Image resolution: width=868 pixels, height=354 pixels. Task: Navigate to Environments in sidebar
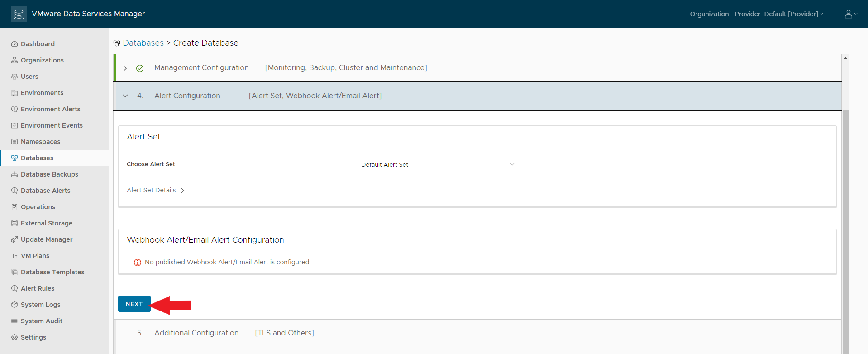[x=42, y=93]
